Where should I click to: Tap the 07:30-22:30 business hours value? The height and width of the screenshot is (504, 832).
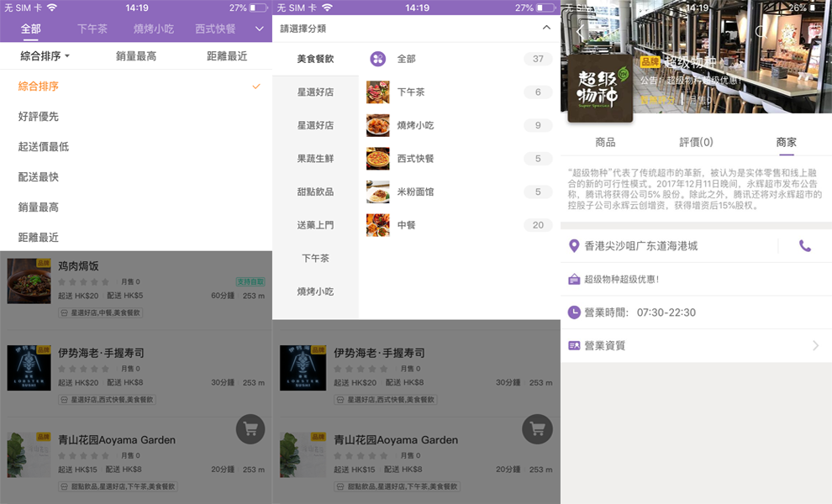pos(666,312)
